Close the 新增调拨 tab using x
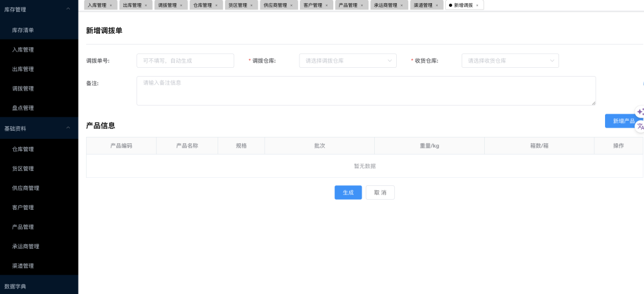 tap(477, 5)
